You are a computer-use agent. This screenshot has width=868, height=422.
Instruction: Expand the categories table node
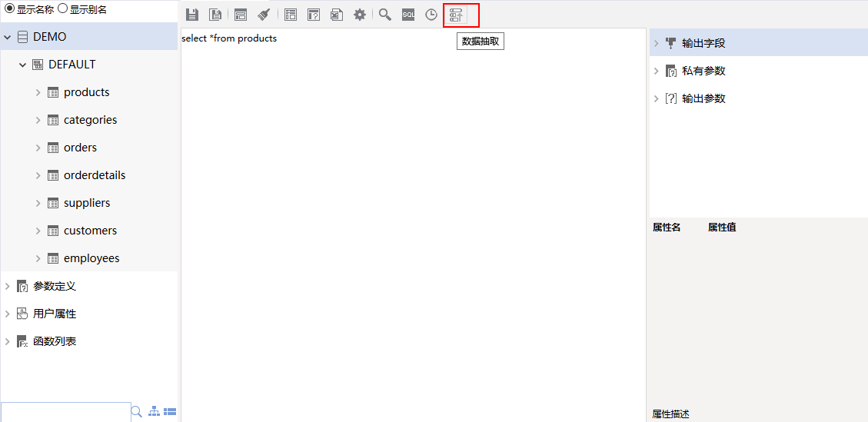(38, 120)
